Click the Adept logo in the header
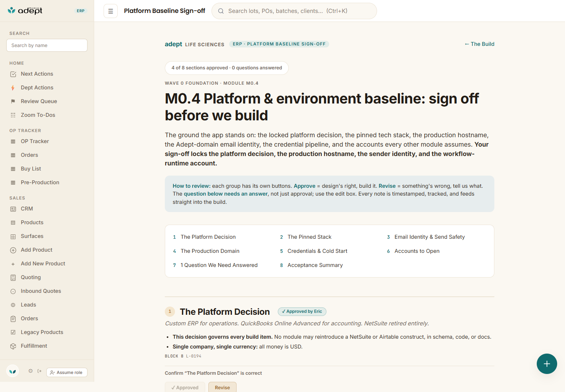The height and width of the screenshot is (392, 565). [25, 11]
